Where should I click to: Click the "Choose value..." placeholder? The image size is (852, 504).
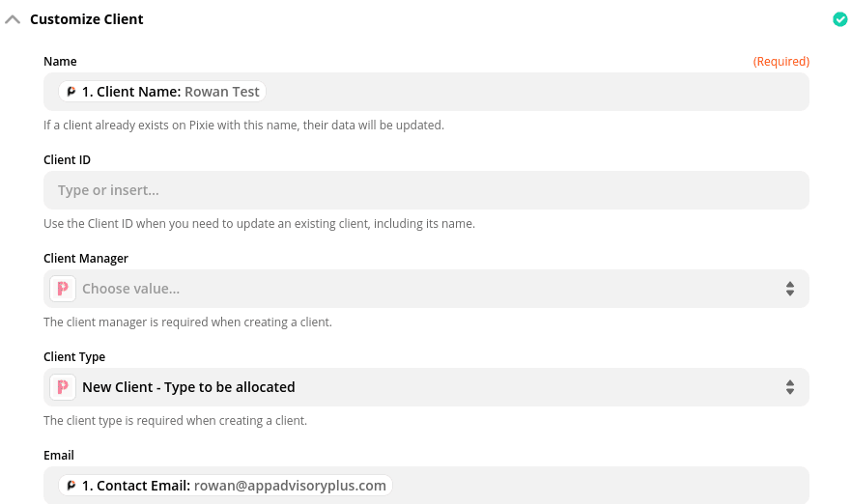[x=130, y=289]
